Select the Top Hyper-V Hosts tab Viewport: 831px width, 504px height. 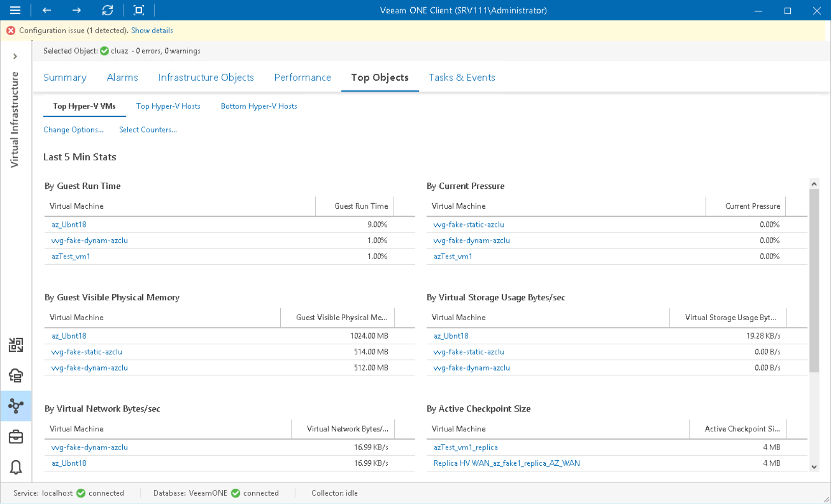pyautogui.click(x=168, y=106)
